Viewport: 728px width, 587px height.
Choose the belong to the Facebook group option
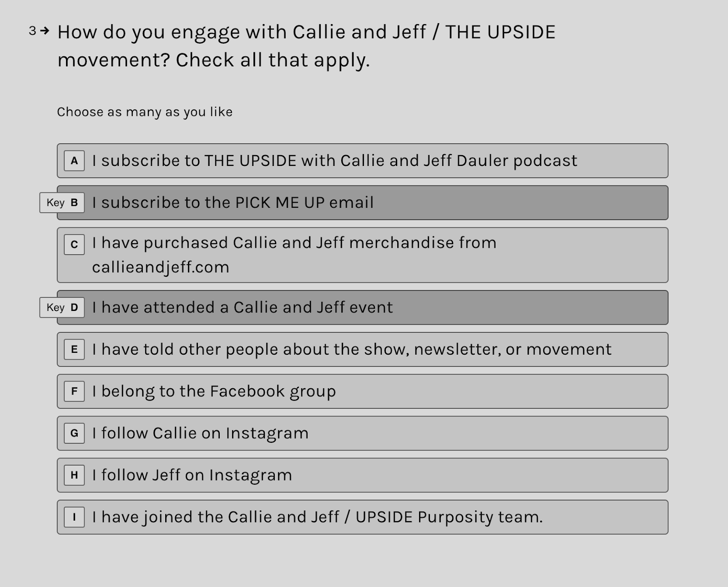point(362,391)
